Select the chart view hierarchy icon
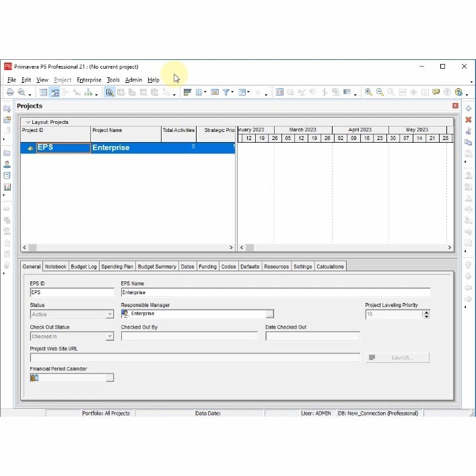Screen dimensions: 476x476 click(x=88, y=92)
